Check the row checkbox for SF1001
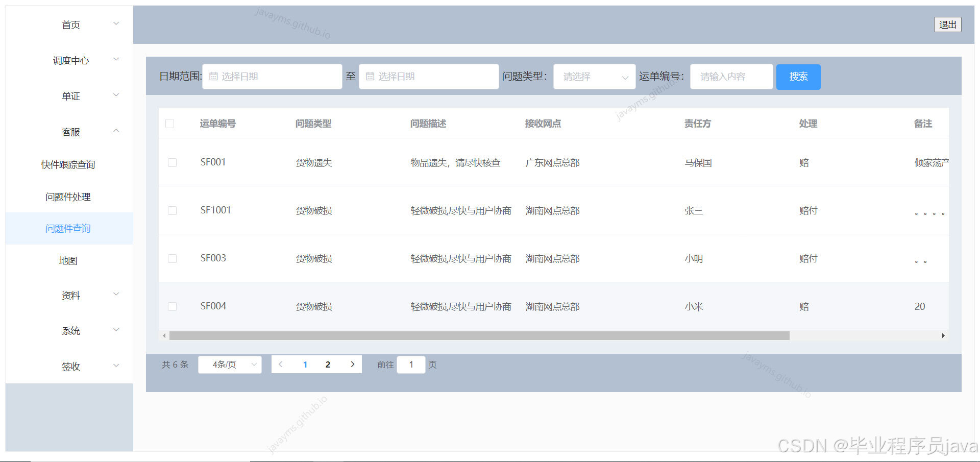 tap(173, 210)
